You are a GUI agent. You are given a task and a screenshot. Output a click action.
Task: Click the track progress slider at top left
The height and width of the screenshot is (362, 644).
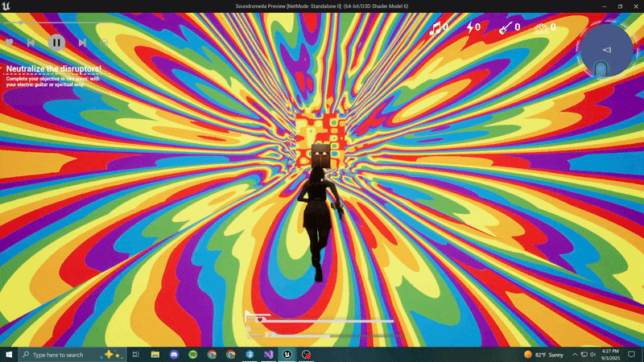point(57,23)
